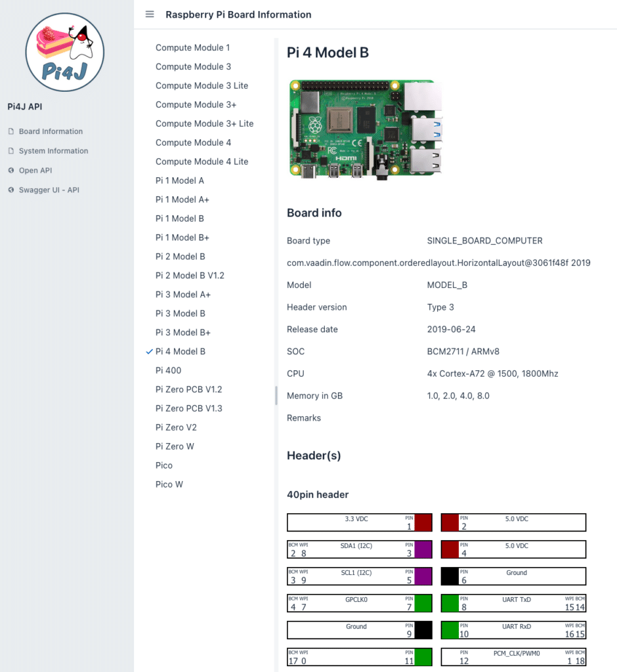Click the purple swatch of pin 3

point(423,549)
